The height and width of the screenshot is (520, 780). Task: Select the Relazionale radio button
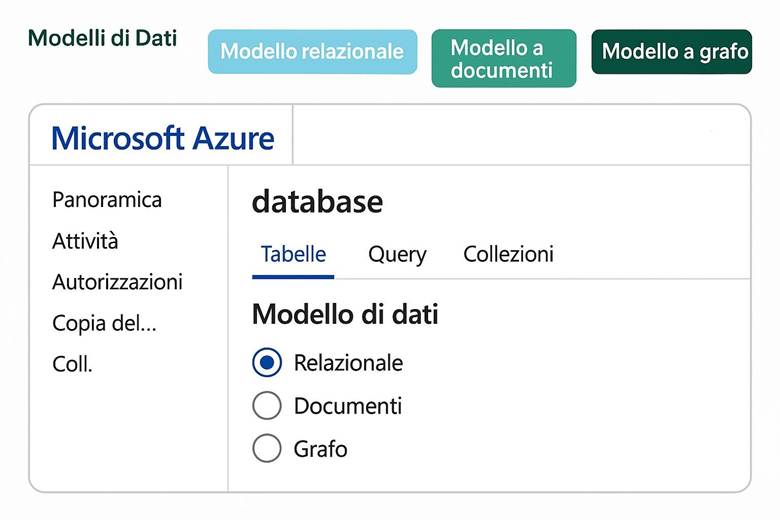[x=267, y=363]
